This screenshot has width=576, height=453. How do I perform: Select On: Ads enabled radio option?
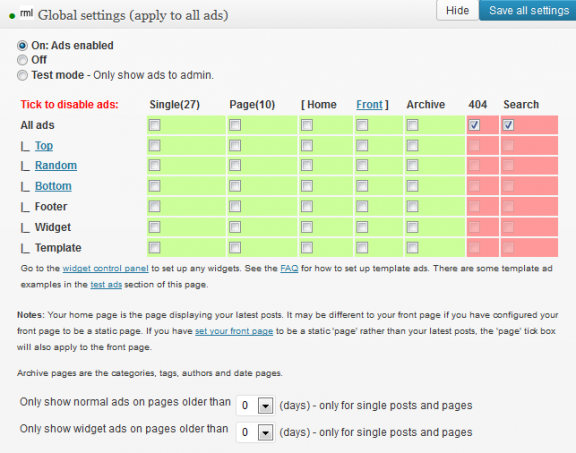pos(22,46)
